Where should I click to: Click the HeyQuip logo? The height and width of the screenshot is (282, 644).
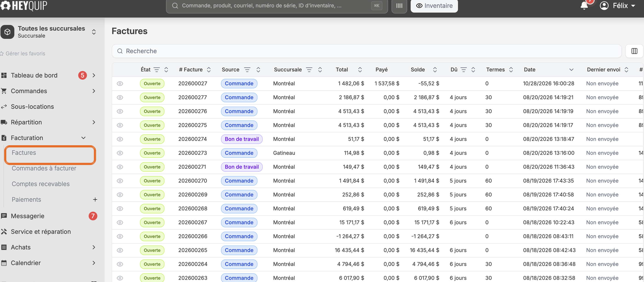coord(24,6)
